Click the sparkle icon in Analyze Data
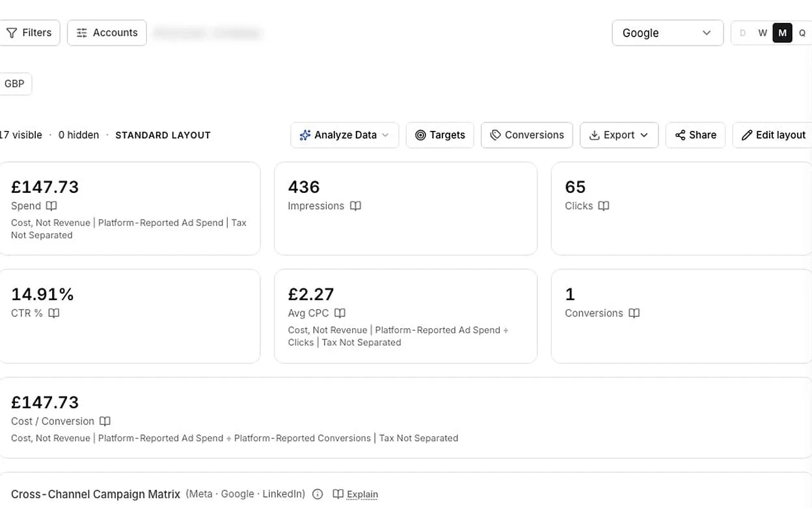The image size is (812, 508). [x=304, y=135]
